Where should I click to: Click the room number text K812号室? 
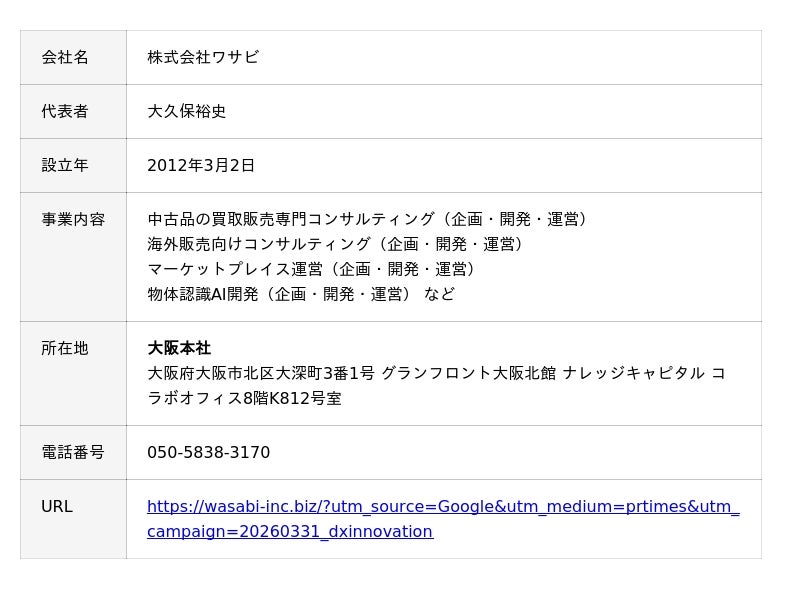point(305,399)
